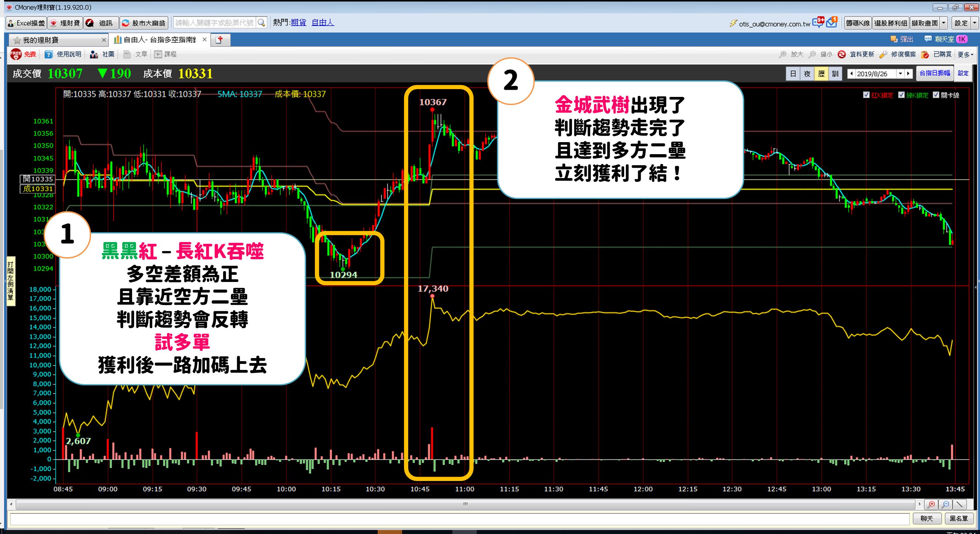Image resolution: width=980 pixels, height=534 pixels.
Task: Open the 更多 dropdown menu
Action: [964, 54]
